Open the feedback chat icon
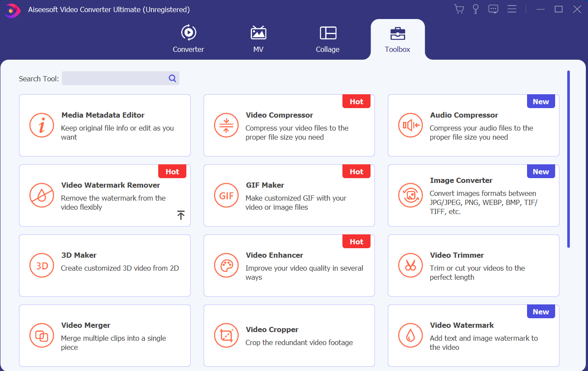The width and height of the screenshot is (588, 371). click(x=493, y=9)
